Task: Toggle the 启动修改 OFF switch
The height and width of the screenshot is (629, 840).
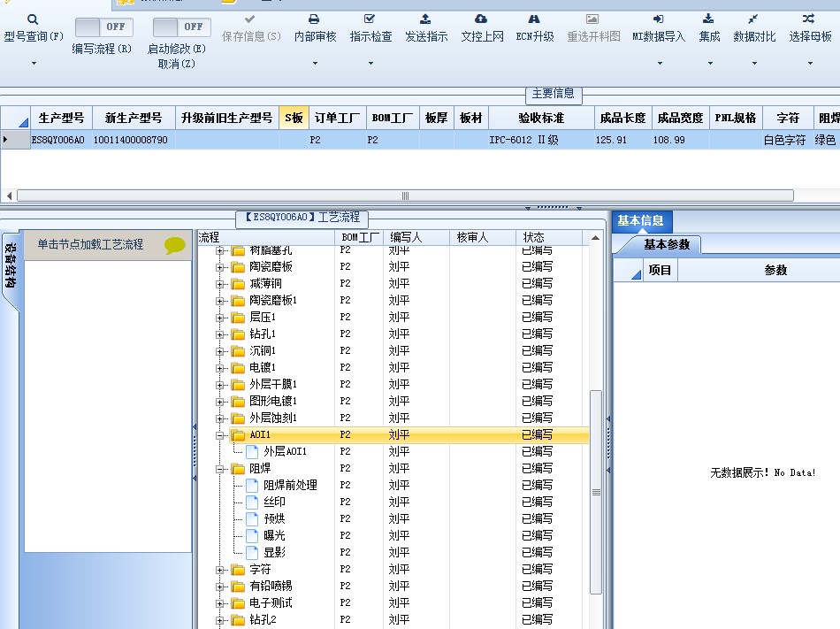Action: coord(181,27)
